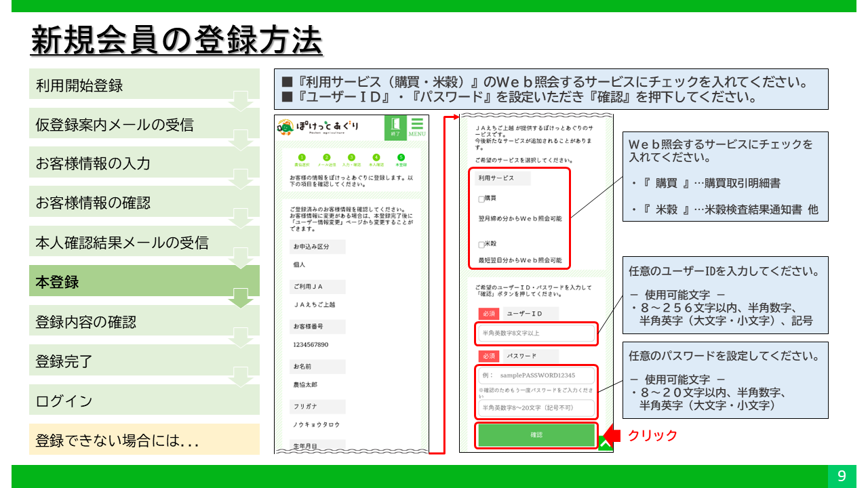868x488 pixels.
Task: Open the hamburger MENU icon
Action: (x=417, y=127)
